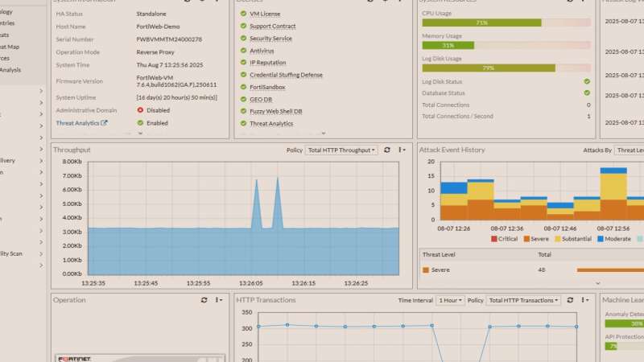Click the Threat Analytics enabled green icon
Image resolution: width=644 pixels, height=362 pixels.
pos(140,123)
